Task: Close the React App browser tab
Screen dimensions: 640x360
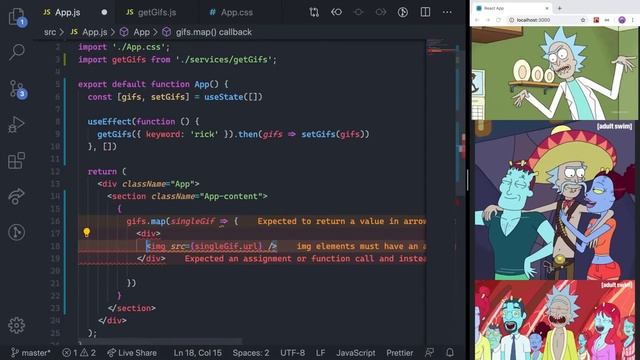Action: click(x=547, y=8)
